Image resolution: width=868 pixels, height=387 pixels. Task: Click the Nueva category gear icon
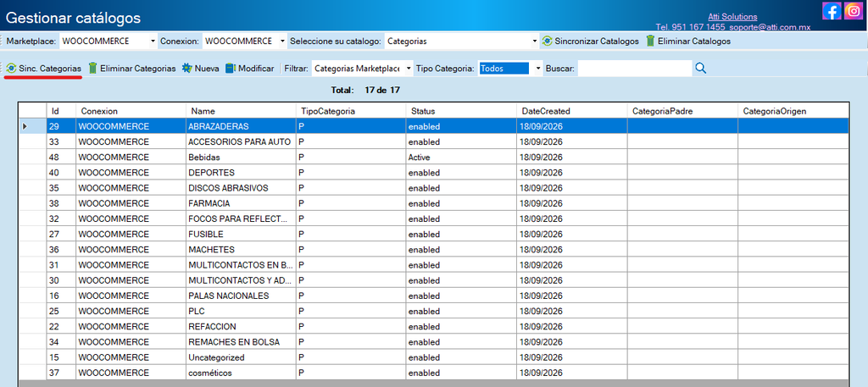(187, 69)
